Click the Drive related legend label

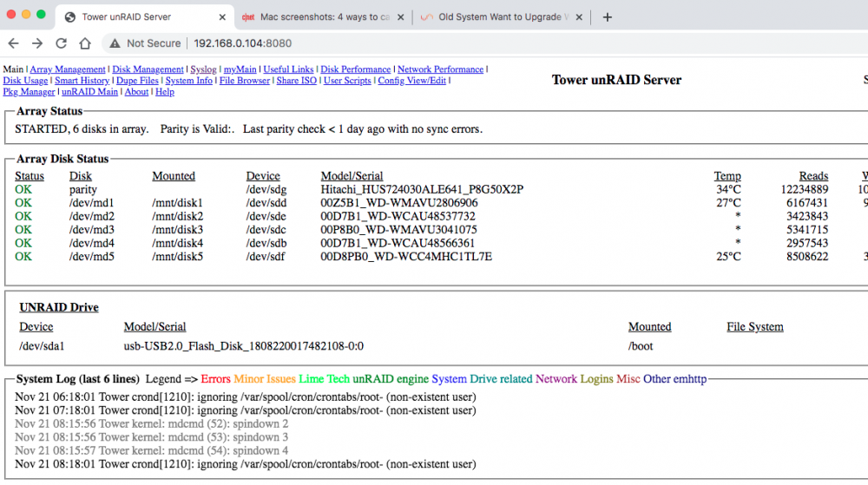[x=501, y=379]
